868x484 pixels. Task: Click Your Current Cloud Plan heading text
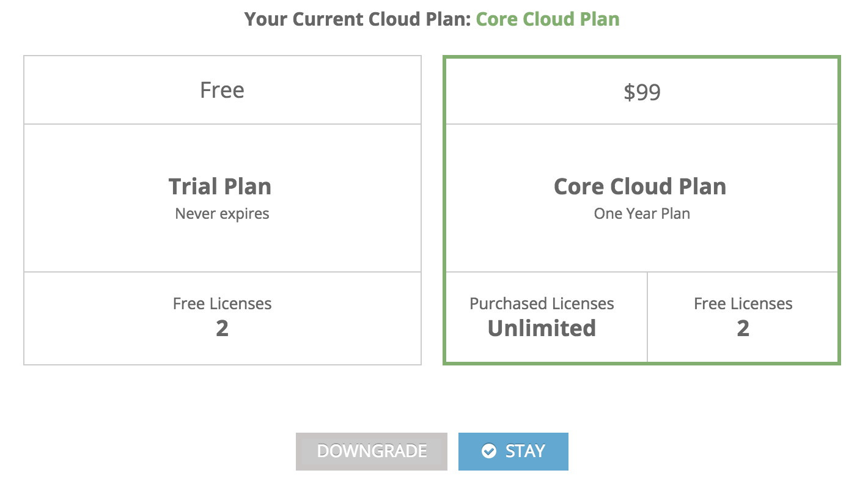[x=358, y=19]
